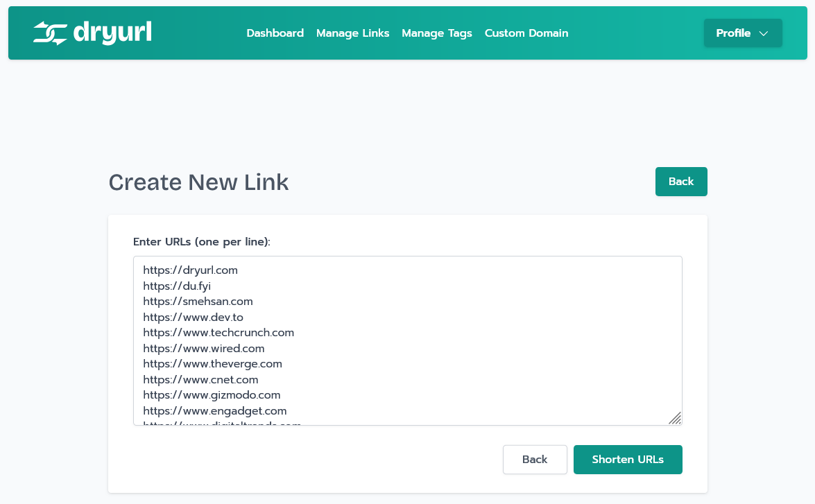Click the line https://www.dev.to
815x504 pixels.
193,317
